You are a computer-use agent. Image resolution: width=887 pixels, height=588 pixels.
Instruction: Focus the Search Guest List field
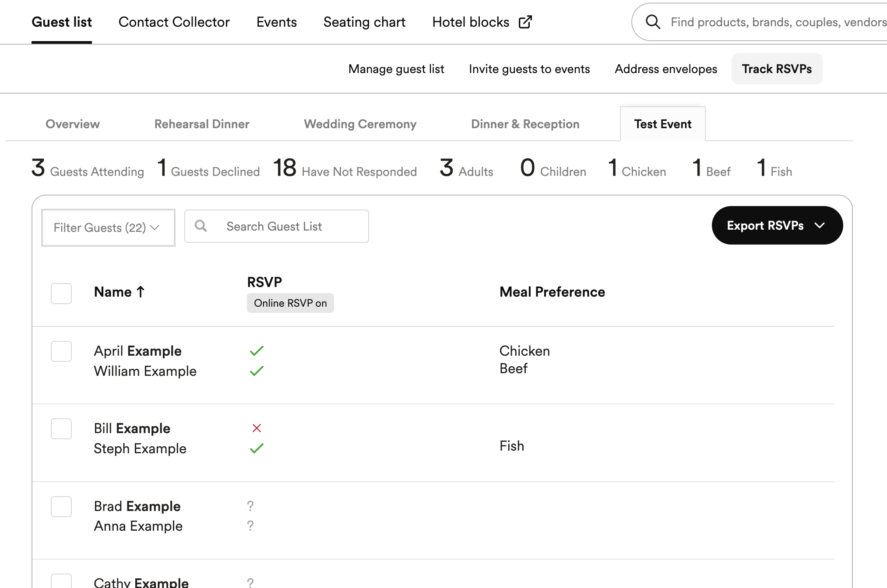(x=277, y=226)
